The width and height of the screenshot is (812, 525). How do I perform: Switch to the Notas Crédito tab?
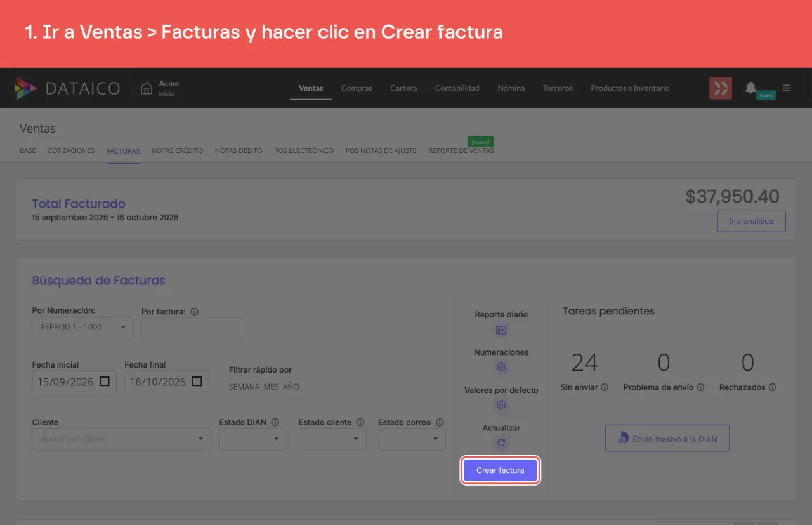coord(178,151)
